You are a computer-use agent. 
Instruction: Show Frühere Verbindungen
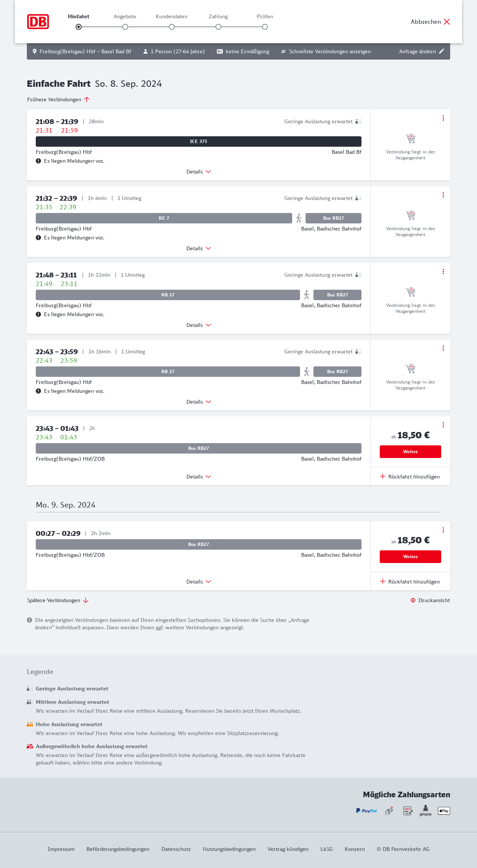(59, 99)
